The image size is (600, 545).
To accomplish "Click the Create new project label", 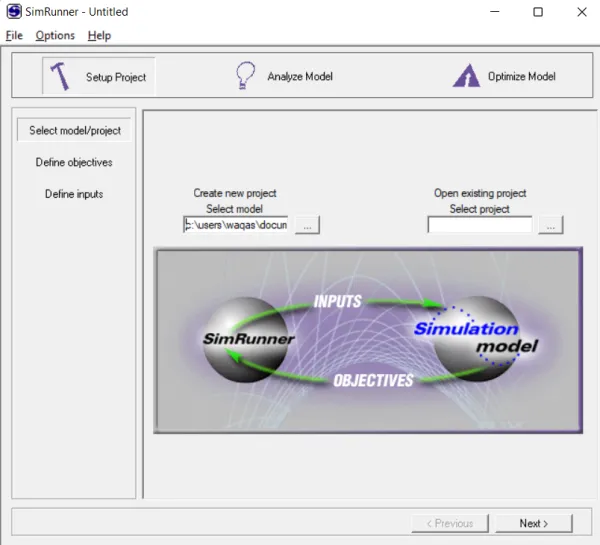I will (x=235, y=193).
